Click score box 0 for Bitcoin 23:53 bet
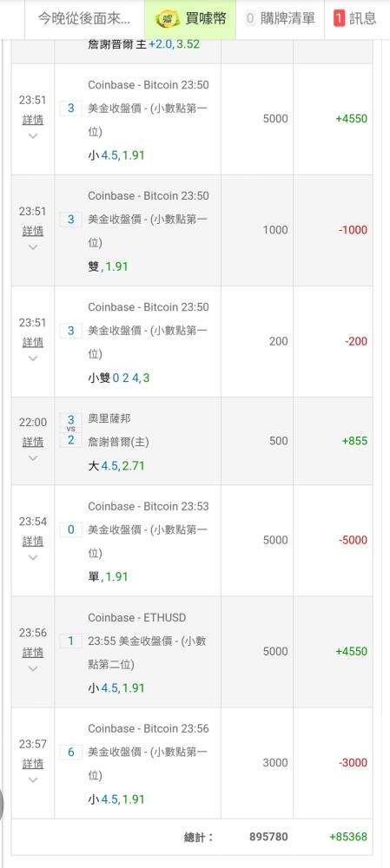Image resolution: width=390 pixels, height=868 pixels. pos(71,529)
